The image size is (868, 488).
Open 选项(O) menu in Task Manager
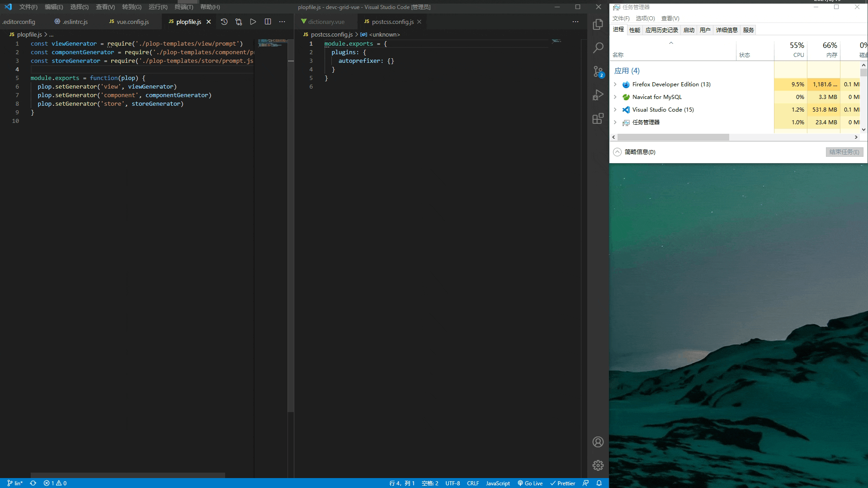coord(645,18)
